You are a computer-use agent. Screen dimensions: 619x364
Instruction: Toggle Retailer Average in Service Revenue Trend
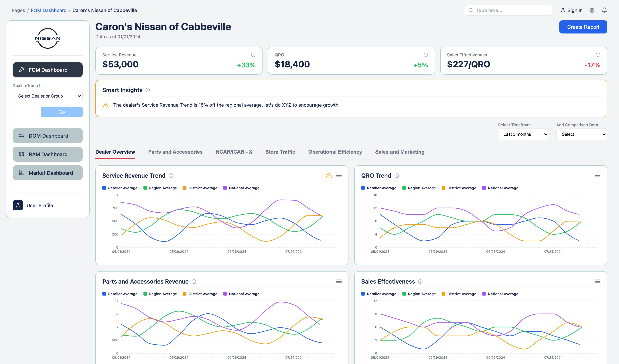(x=120, y=188)
